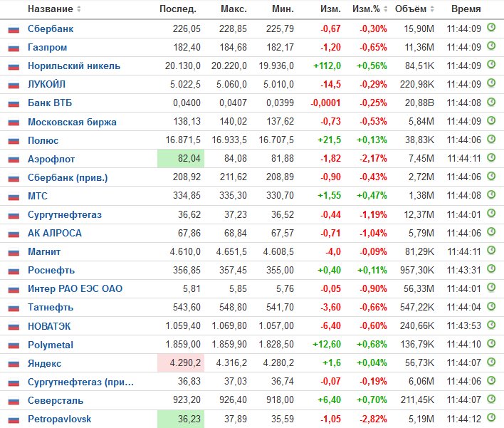Click the Russian flag next to ЛУКОЙЛ
Screen dimensions: 504x428
(14, 85)
